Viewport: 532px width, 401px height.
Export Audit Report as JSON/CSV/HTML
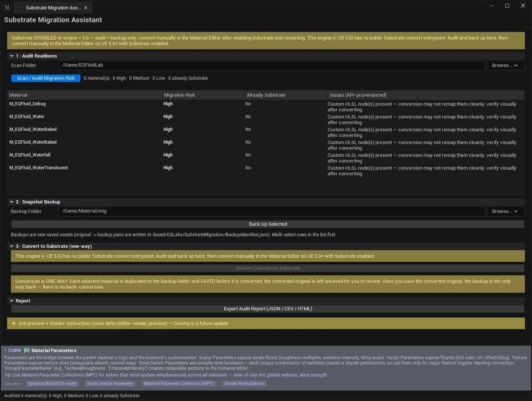click(268, 309)
